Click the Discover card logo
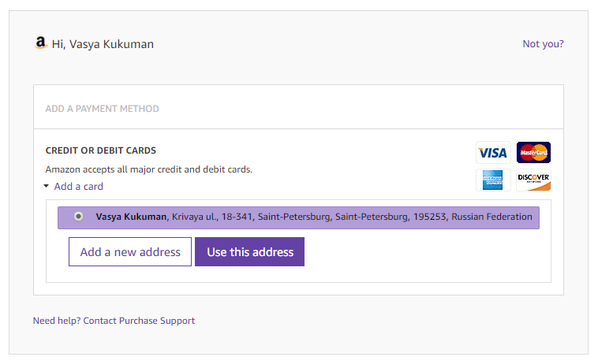The height and width of the screenshot is (364, 598). pyautogui.click(x=533, y=180)
